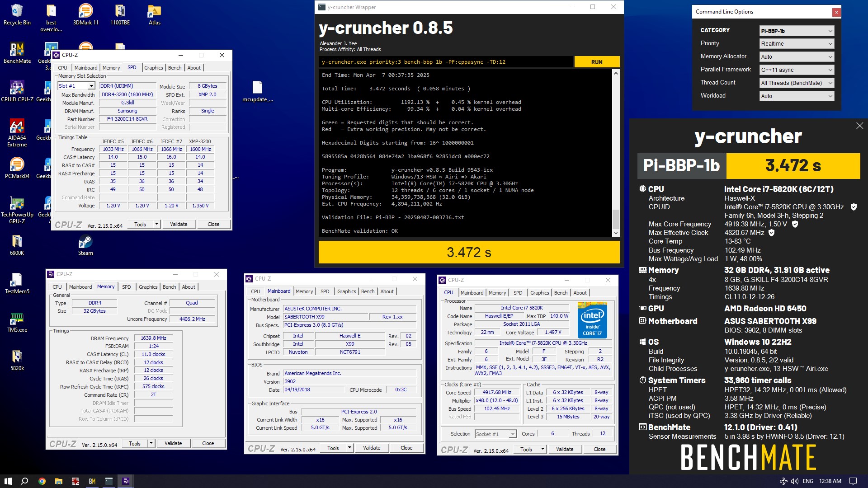
Task: Expand Tools arrow in Mainboard CPU-Z window
Action: (x=349, y=448)
